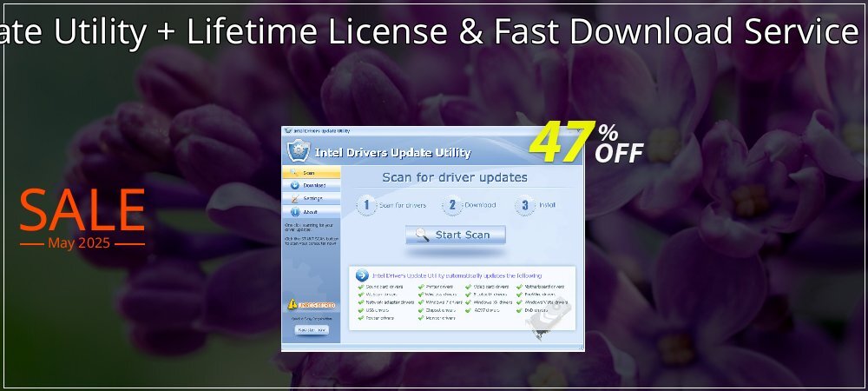Click step 2 circle Download
The width and height of the screenshot is (868, 391).
tap(451, 205)
